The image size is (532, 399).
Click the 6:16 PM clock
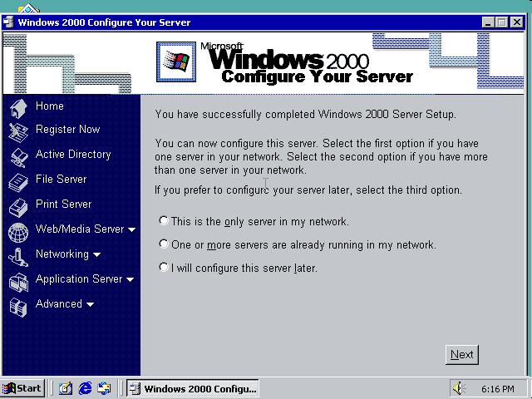498,389
